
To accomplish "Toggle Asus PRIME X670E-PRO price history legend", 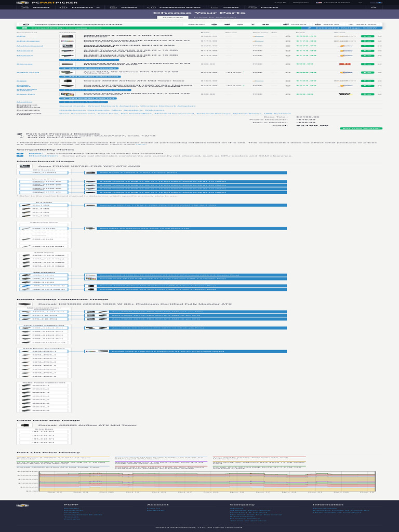I will click(x=259, y=458).
